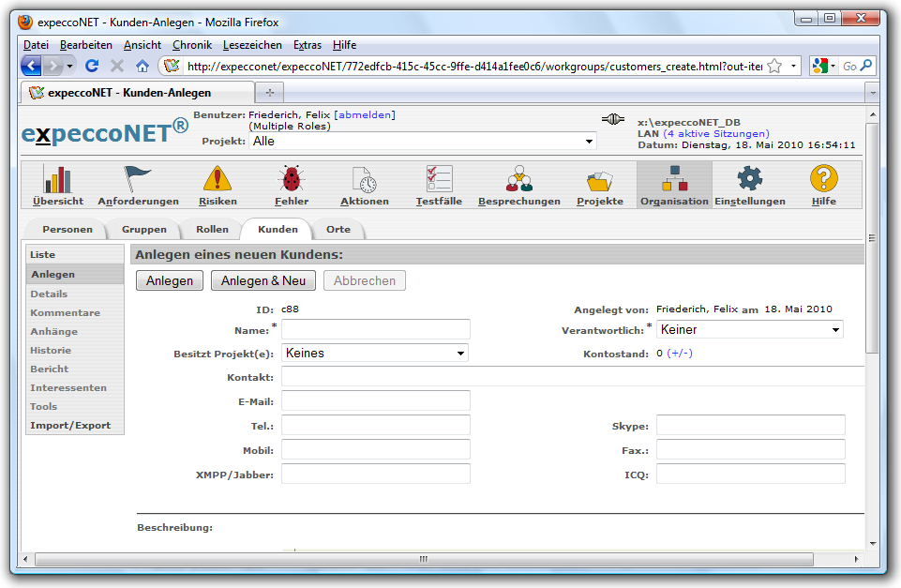901x588 pixels.
Task: Click the horizontal scrollbar at bottom
Action: click(422, 558)
